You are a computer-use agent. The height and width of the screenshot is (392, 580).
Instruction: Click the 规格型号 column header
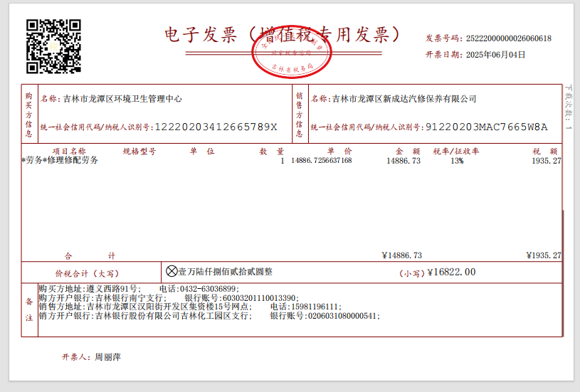click(x=139, y=152)
